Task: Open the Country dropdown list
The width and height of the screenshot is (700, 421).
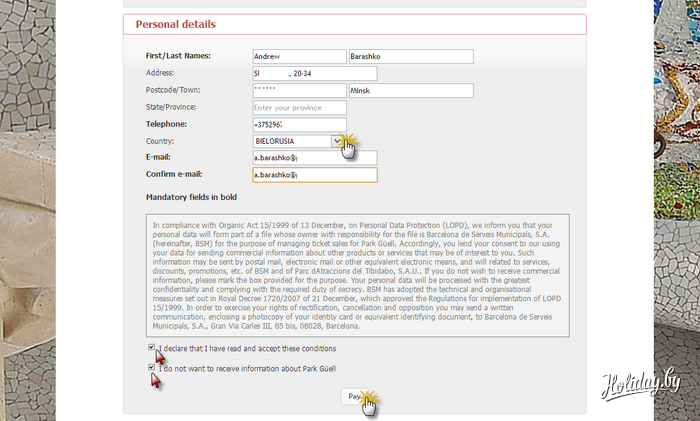Action: tap(337, 141)
